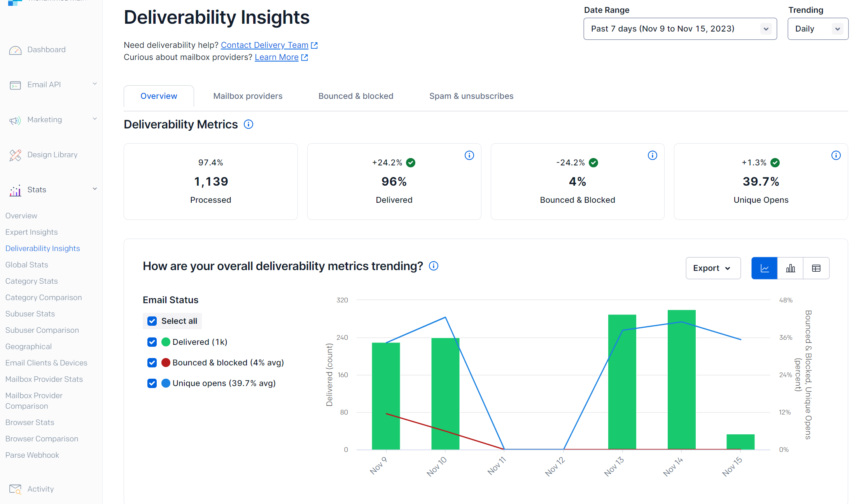Viewport: 868px width, 504px height.
Task: Go to Browser Comparison
Action: (42, 439)
